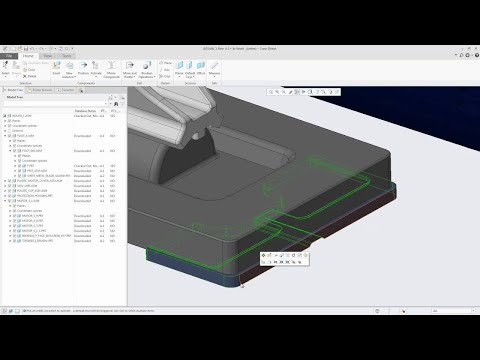The width and height of the screenshot is (480, 360).
Task: Click the Database Status column header
Action: tap(85, 111)
